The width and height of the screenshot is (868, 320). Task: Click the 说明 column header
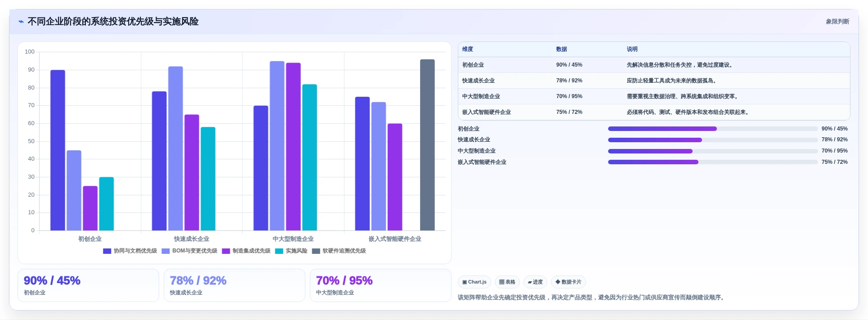pyautogui.click(x=632, y=50)
